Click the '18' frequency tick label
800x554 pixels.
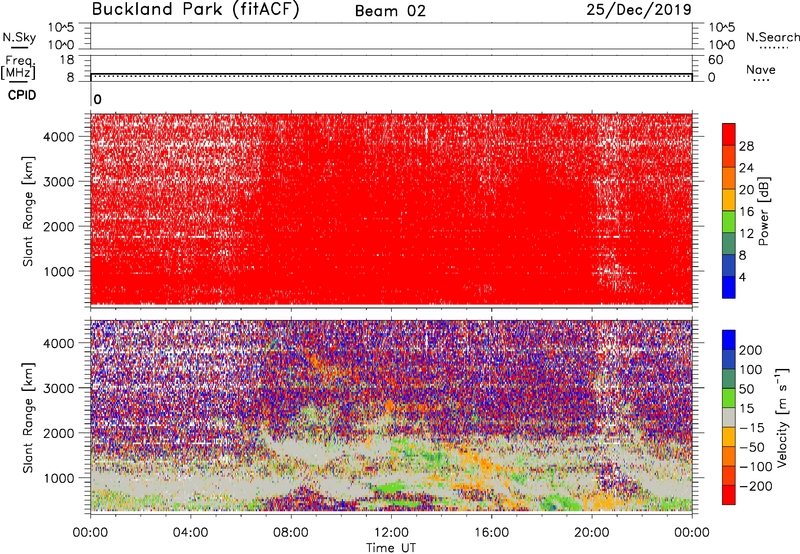67,60
